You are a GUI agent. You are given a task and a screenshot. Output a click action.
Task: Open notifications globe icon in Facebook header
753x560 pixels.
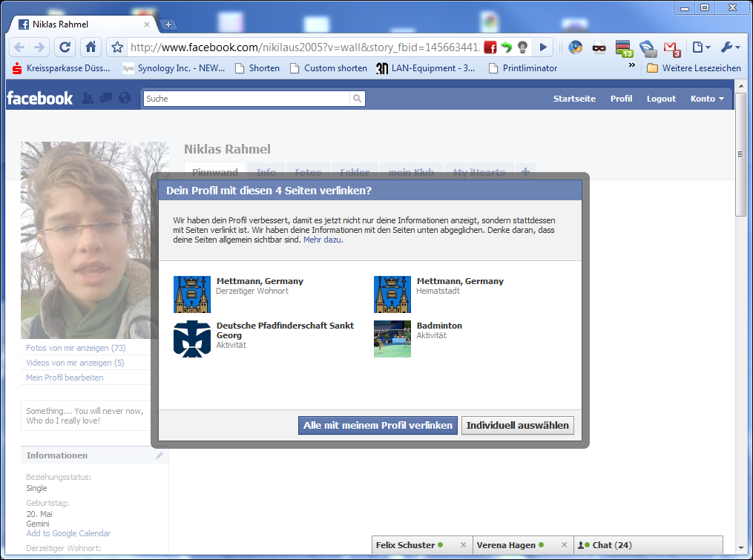pyautogui.click(x=125, y=99)
